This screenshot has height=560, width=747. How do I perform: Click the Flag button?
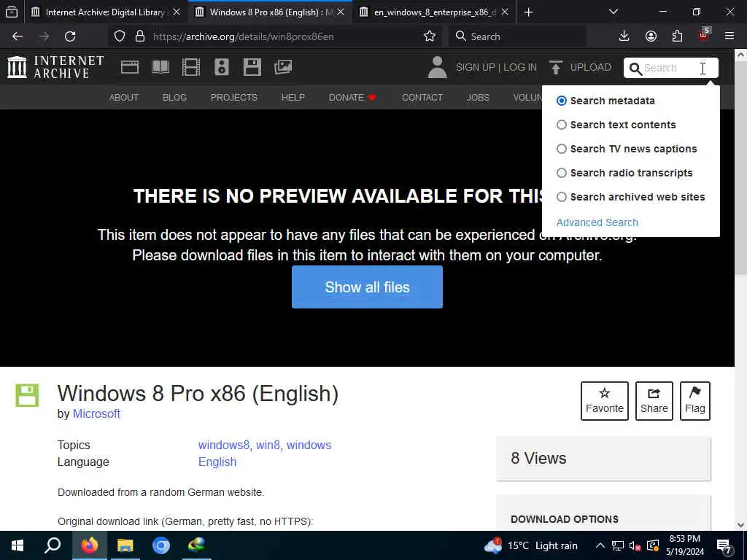[x=695, y=401]
